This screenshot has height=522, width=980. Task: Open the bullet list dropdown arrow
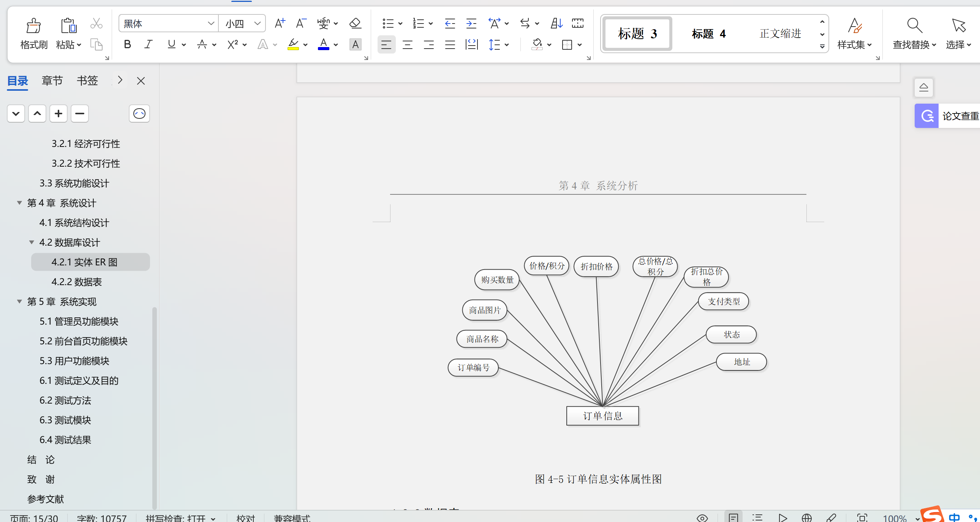[x=400, y=24]
